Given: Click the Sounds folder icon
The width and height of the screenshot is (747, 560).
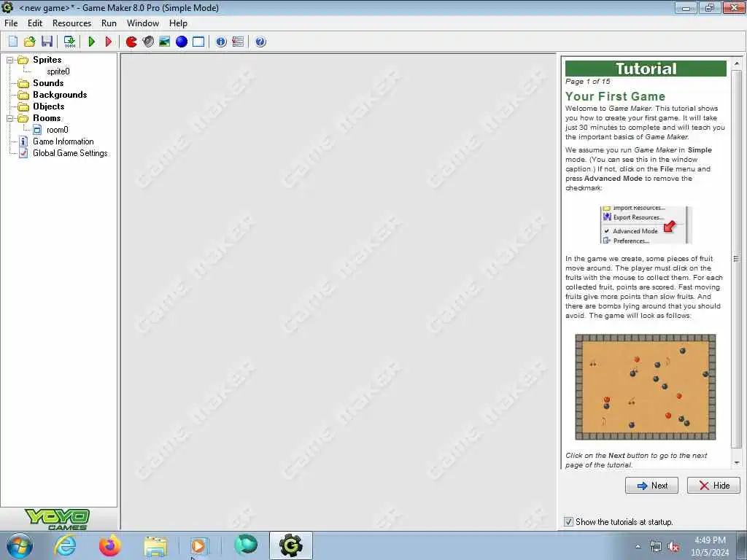Looking at the screenshot, I should 23,83.
